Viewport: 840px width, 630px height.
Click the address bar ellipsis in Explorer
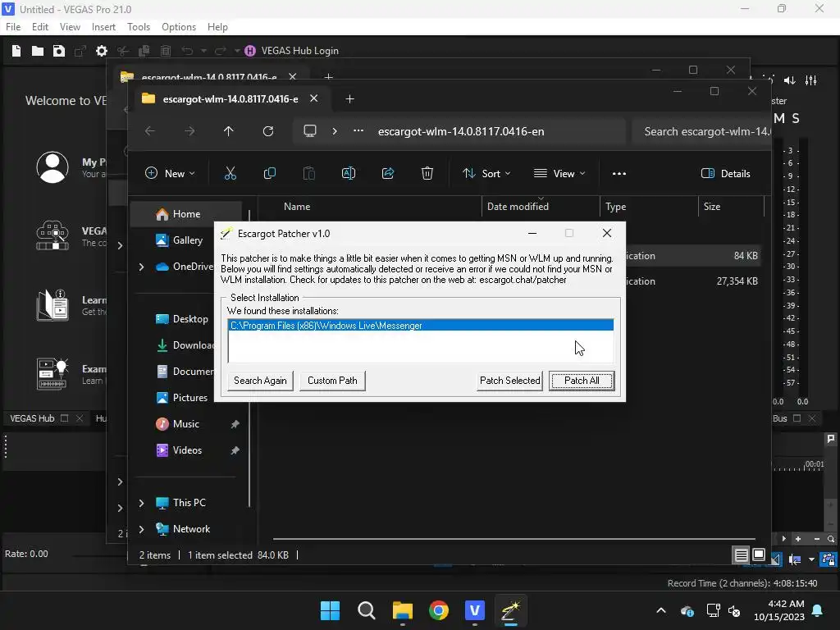pyautogui.click(x=358, y=131)
